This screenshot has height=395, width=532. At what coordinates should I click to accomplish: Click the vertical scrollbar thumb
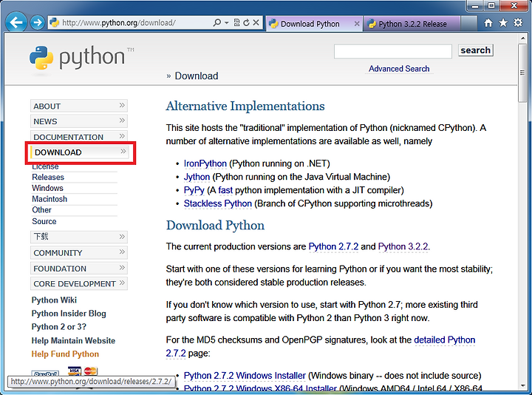click(522, 72)
